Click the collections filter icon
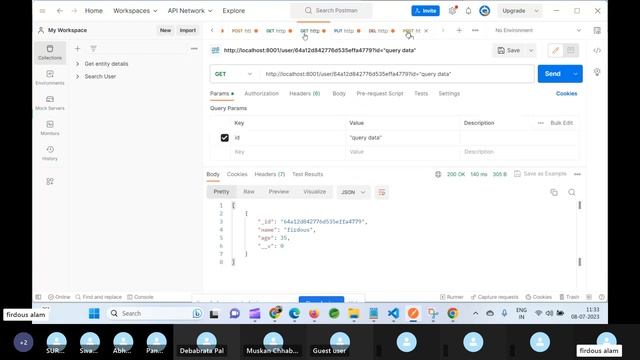 [93, 49]
